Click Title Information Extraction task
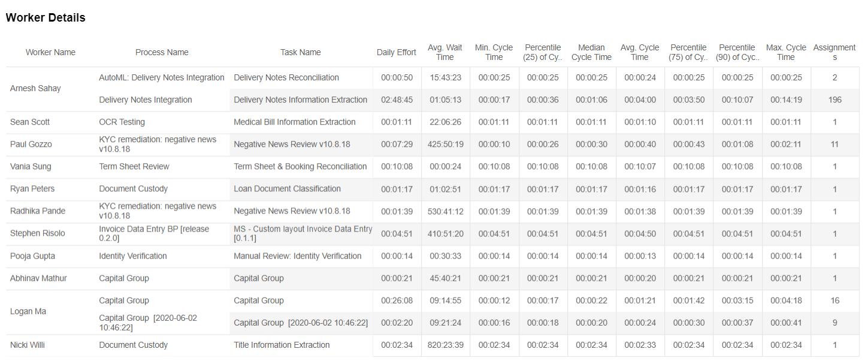 282,345
